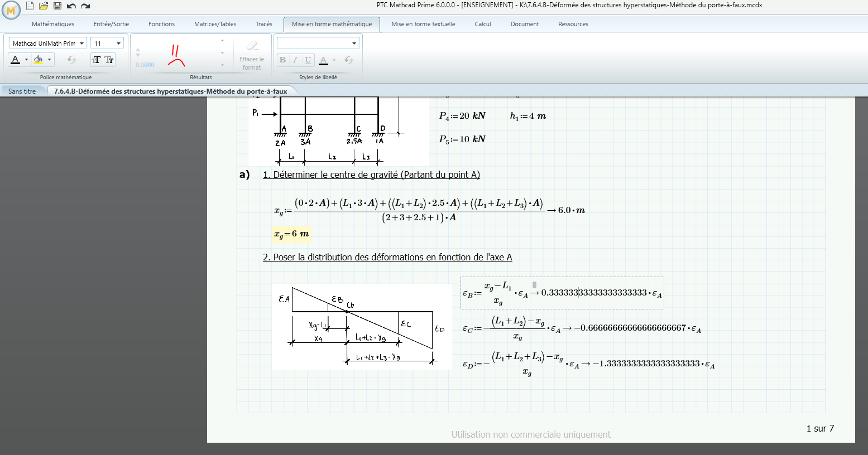Click the open file folder icon
Viewport: 868px width, 455px height.
click(44, 6)
